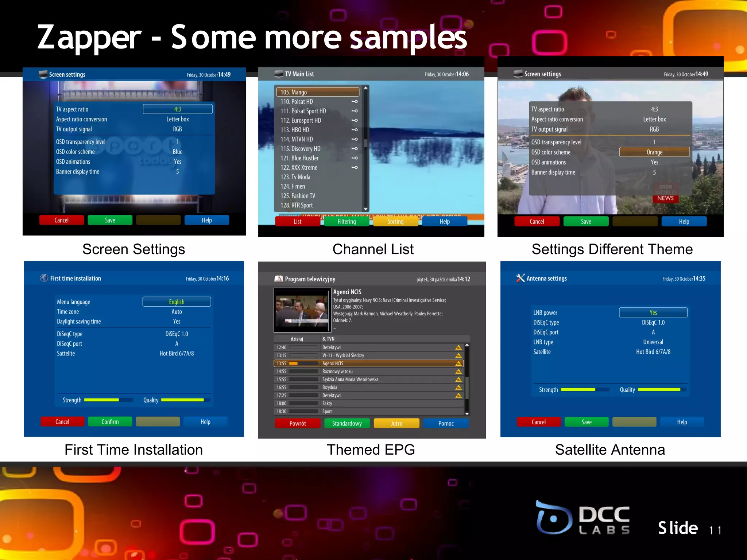
Task: Click Save in Antenna settings
Action: click(x=587, y=422)
